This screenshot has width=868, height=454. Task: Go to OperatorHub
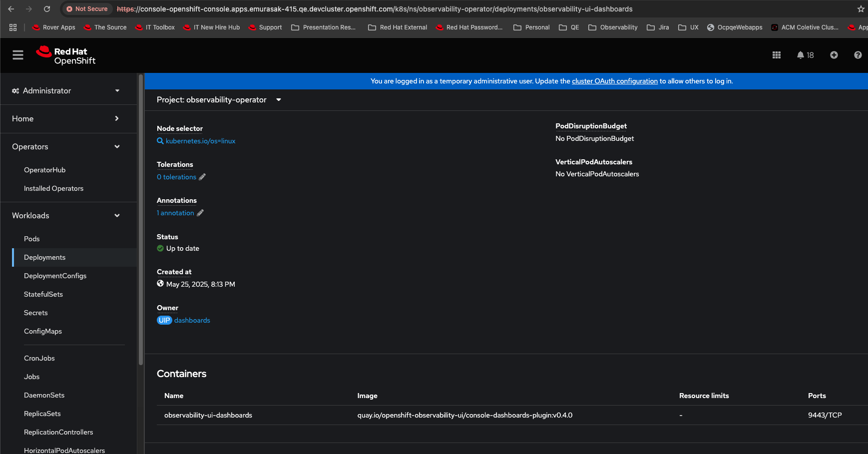[45, 170]
